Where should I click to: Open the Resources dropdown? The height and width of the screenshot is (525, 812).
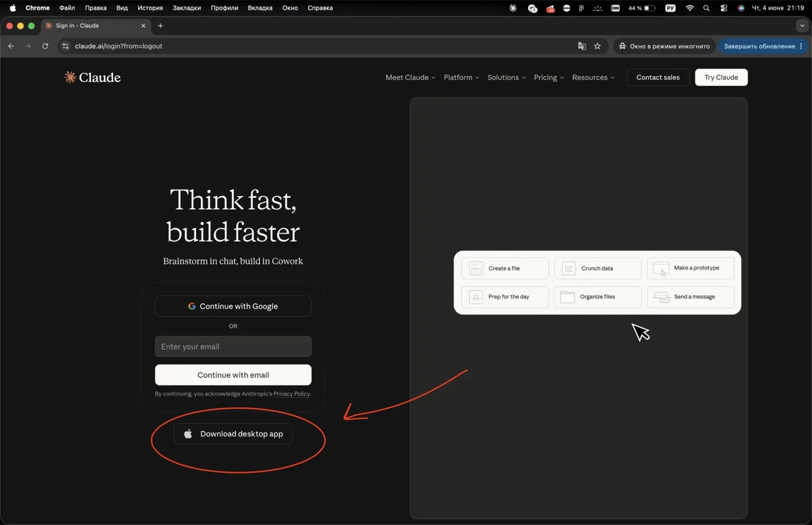(593, 77)
